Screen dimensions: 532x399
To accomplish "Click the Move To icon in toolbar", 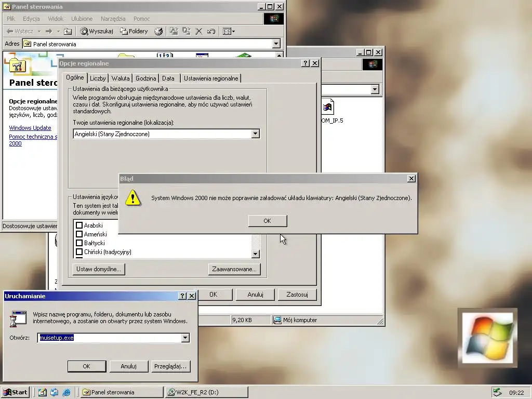I will (174, 31).
